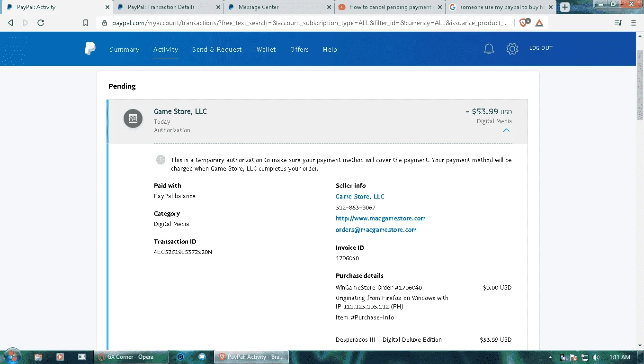Open the Offers page

pyautogui.click(x=299, y=49)
